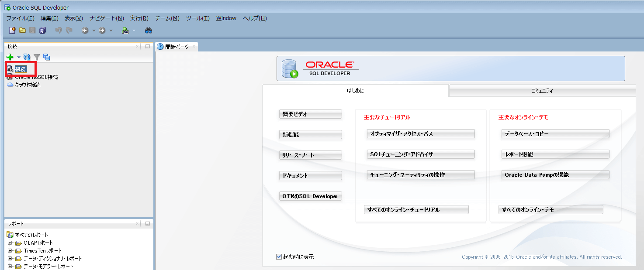Open the Forward history dropdown arrow

point(111,31)
